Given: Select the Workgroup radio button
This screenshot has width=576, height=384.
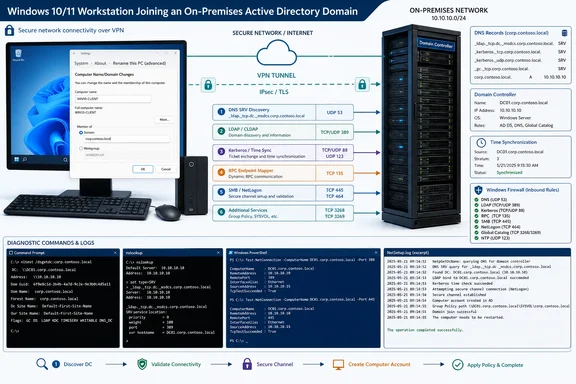Looking at the screenshot, I should (81, 148).
